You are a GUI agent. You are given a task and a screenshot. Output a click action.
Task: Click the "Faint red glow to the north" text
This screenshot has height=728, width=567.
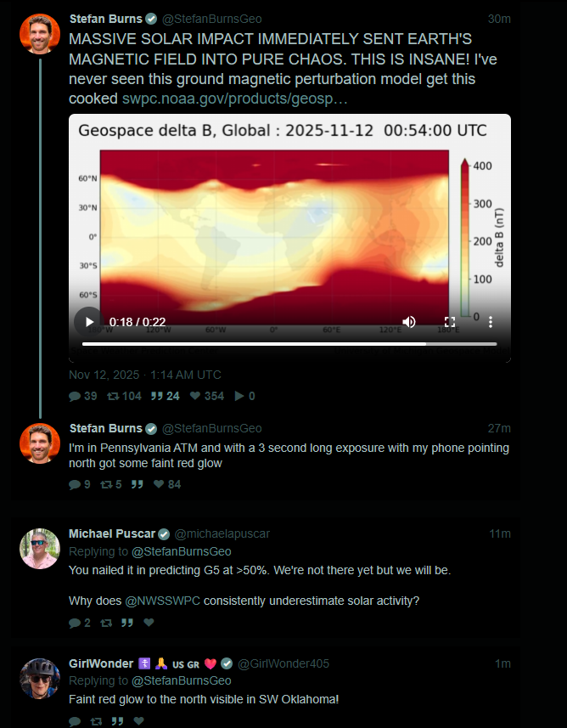pos(204,699)
